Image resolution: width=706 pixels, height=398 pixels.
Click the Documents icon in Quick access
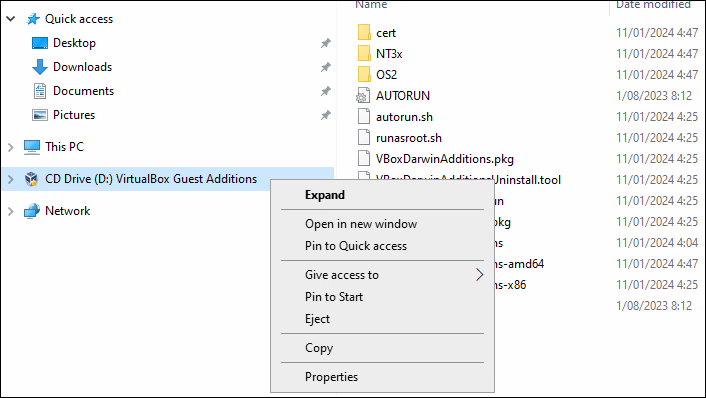coord(40,91)
